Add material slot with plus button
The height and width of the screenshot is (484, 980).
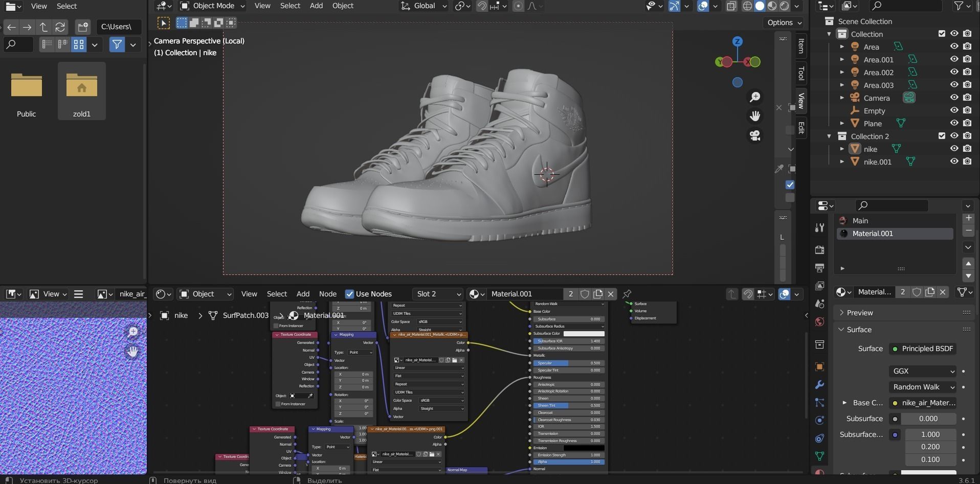[x=968, y=218]
